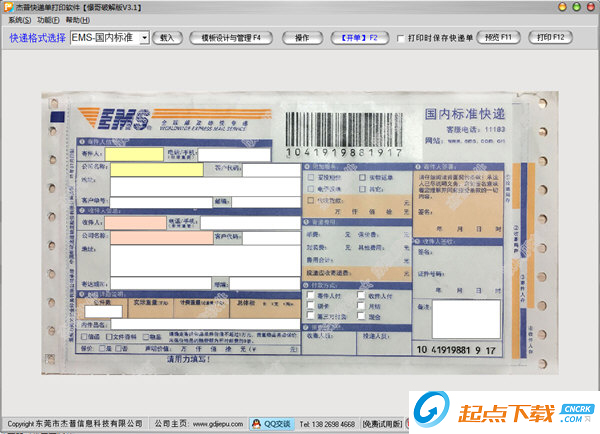The width and height of the screenshot is (600, 434).
Task: Click the Copyright 东莞市杰普信息科技有限公司 text
Action: tap(75, 424)
